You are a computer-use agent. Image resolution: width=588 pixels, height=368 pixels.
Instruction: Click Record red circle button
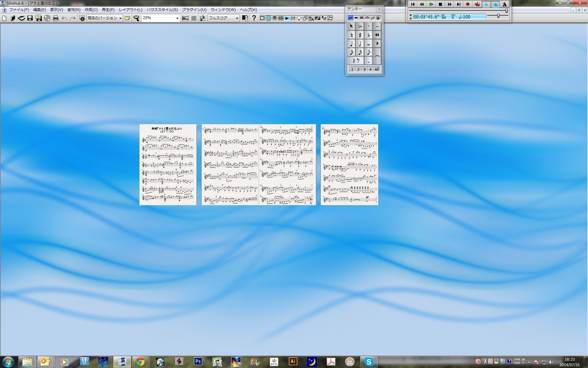click(468, 4)
